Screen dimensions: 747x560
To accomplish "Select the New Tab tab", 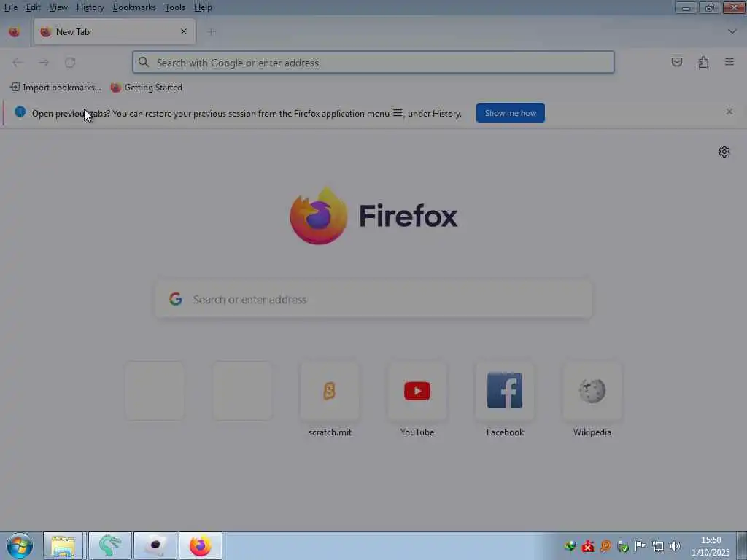I will coord(115,32).
